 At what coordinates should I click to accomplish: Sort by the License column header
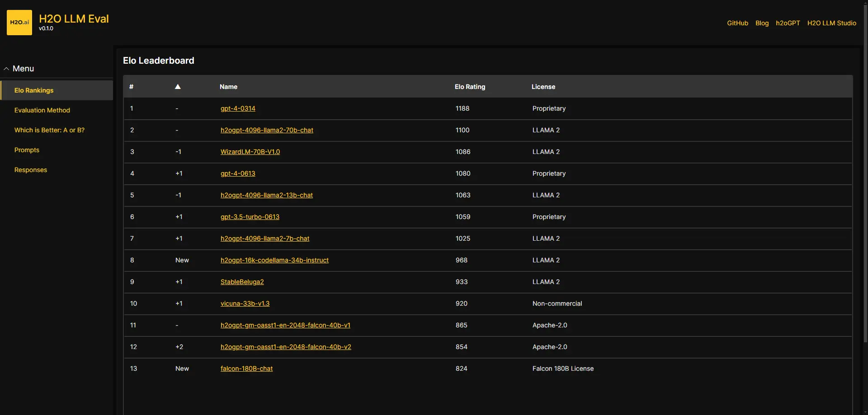(x=543, y=87)
